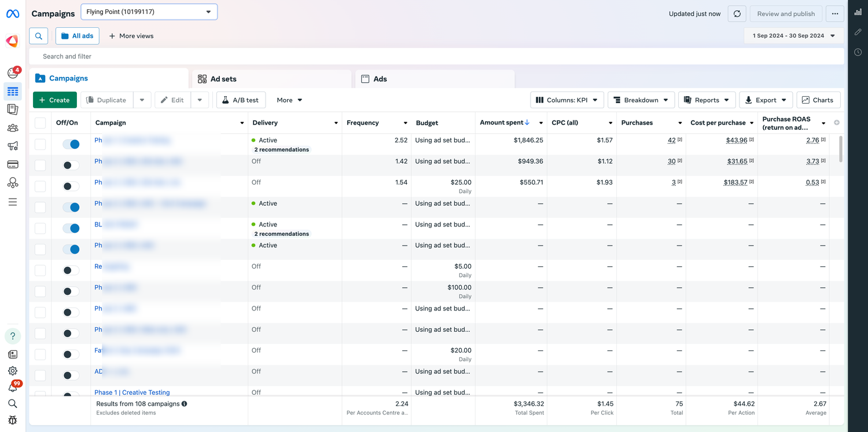The image size is (868, 432).
Task: Click the bug report icon in the sidebar
Action: (13, 420)
